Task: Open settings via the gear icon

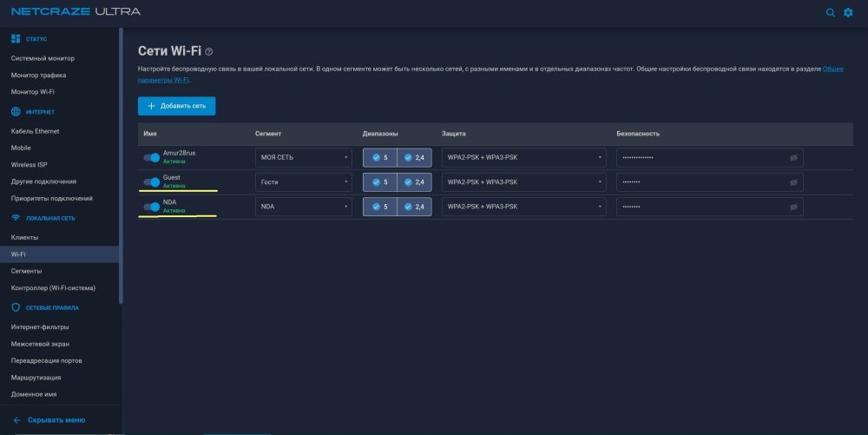Action: [x=848, y=12]
